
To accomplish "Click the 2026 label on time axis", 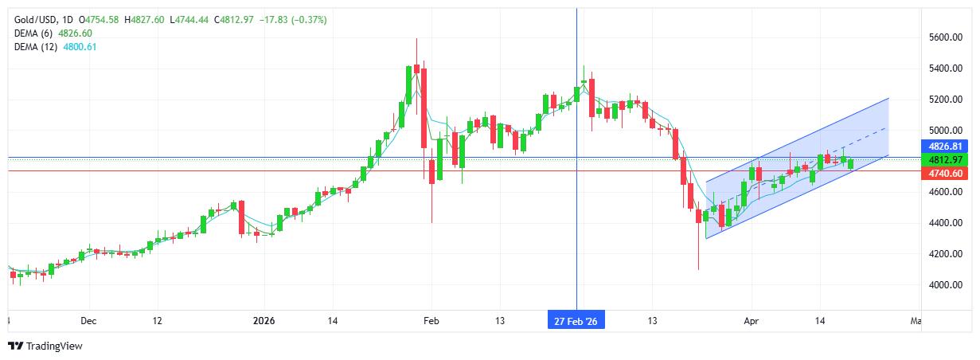I will click(264, 321).
